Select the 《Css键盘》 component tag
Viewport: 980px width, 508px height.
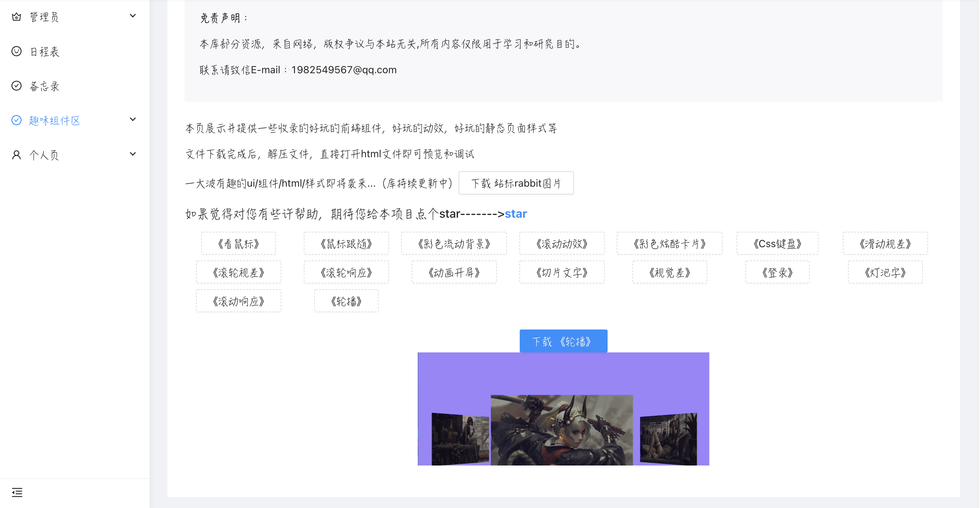click(777, 244)
